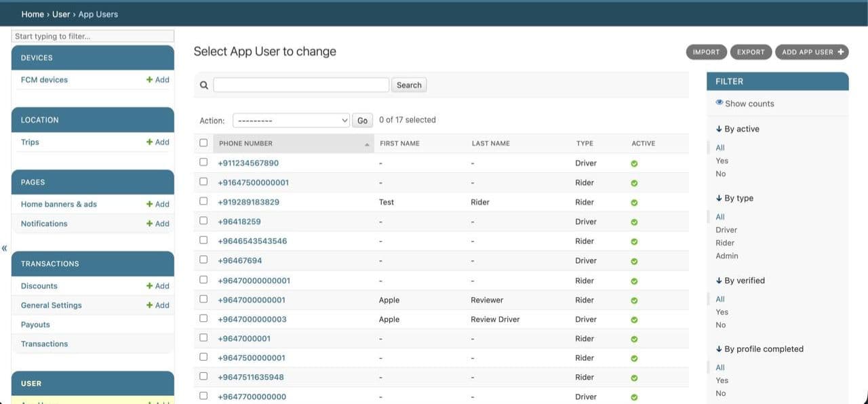This screenshot has width=868, height=404.
Task: Focus the user search field
Action: coord(301,85)
